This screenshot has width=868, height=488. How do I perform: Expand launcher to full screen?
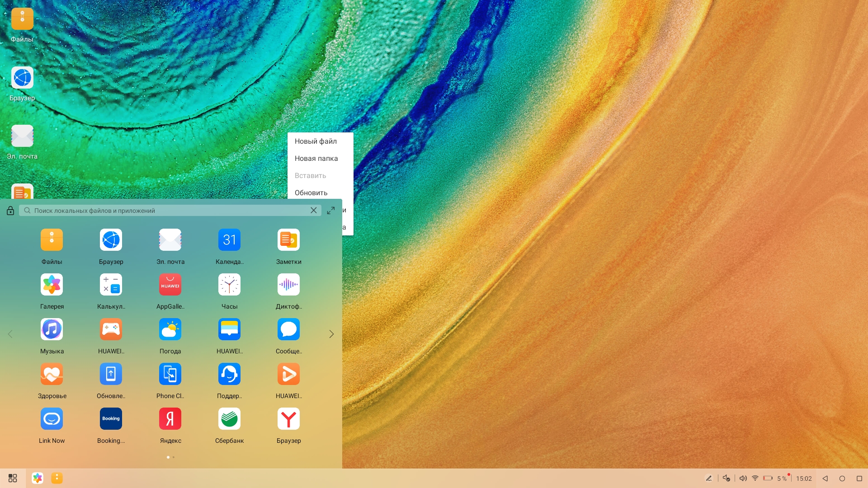point(331,211)
